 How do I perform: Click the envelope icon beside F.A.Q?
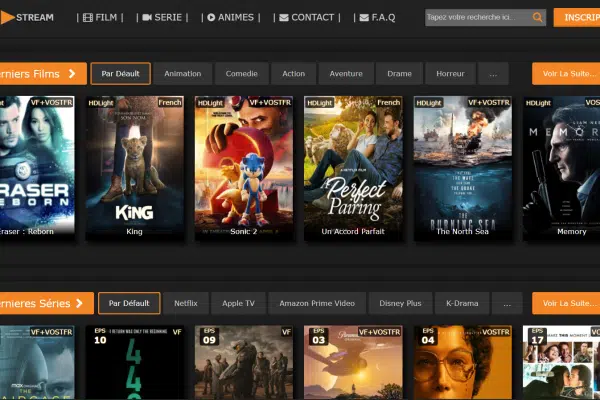point(364,18)
